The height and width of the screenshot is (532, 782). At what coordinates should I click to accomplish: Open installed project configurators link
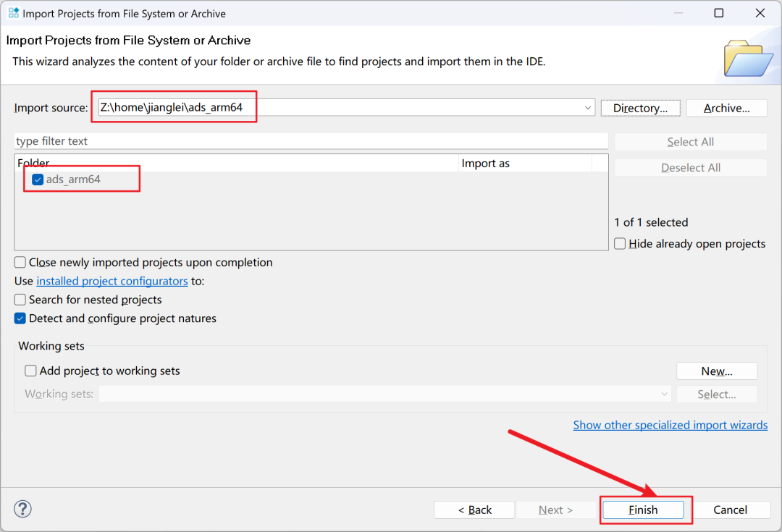point(112,281)
